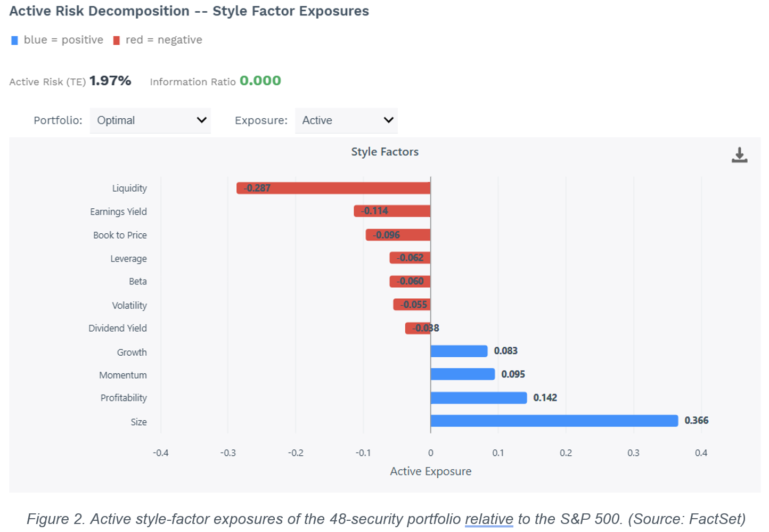Screen dimensions: 769x532
Task: Click the 'Active Exposure' x-axis title
Action: click(431, 471)
